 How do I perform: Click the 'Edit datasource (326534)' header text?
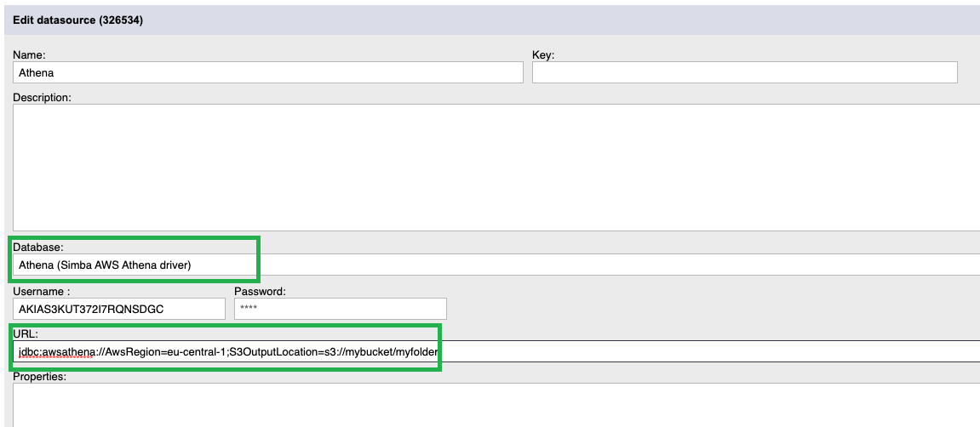click(78, 20)
